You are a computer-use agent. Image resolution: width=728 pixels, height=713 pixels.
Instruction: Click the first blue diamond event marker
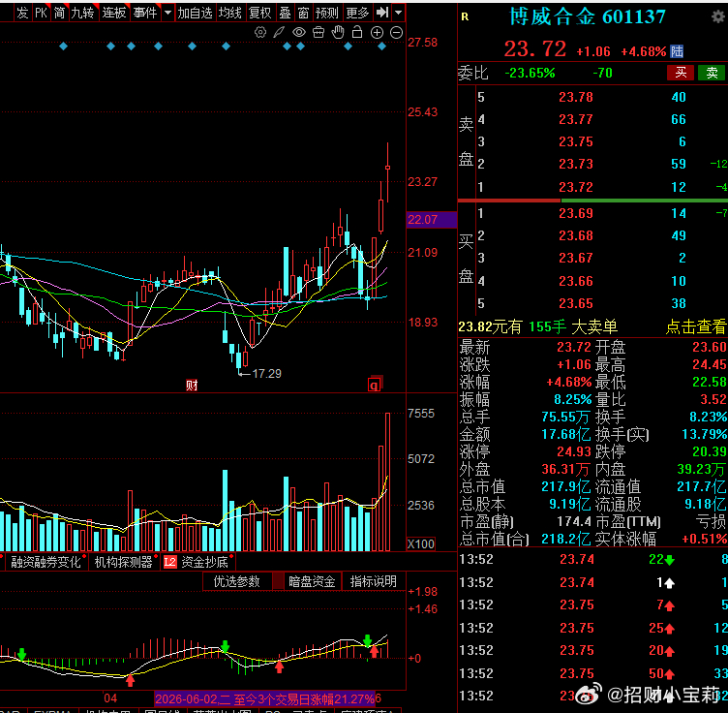coord(64,46)
